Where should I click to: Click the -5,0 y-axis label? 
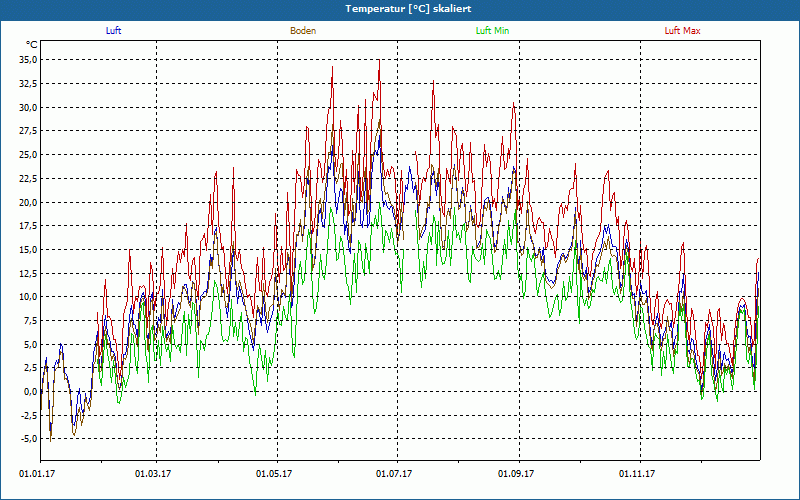[29, 439]
